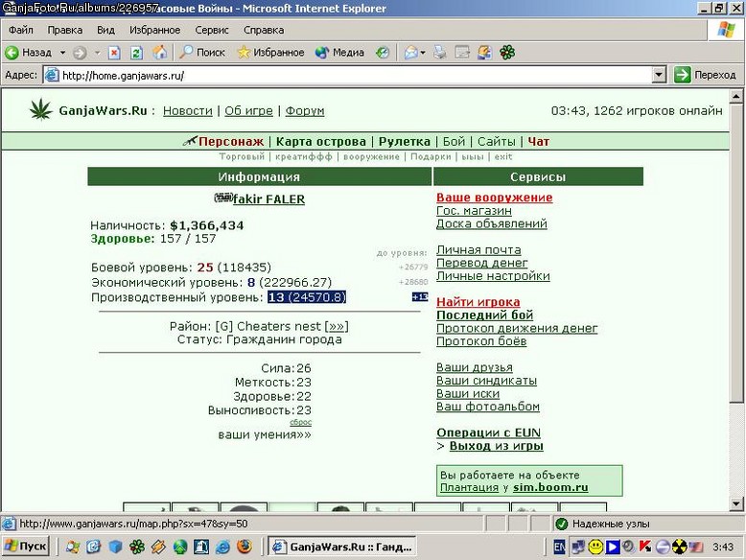The width and height of the screenshot is (746, 560).
Task: Open the Messenger toolbar icon
Action: click(x=484, y=53)
